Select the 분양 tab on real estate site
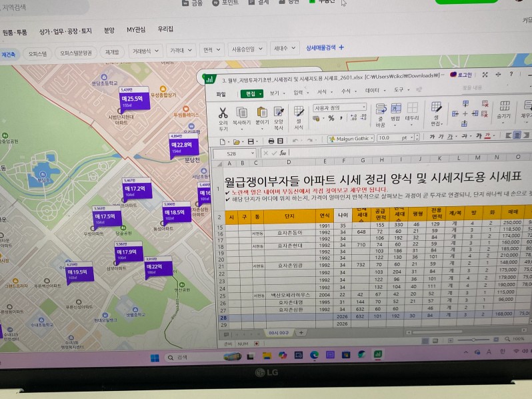This screenshot has width=532, height=399. (109, 30)
